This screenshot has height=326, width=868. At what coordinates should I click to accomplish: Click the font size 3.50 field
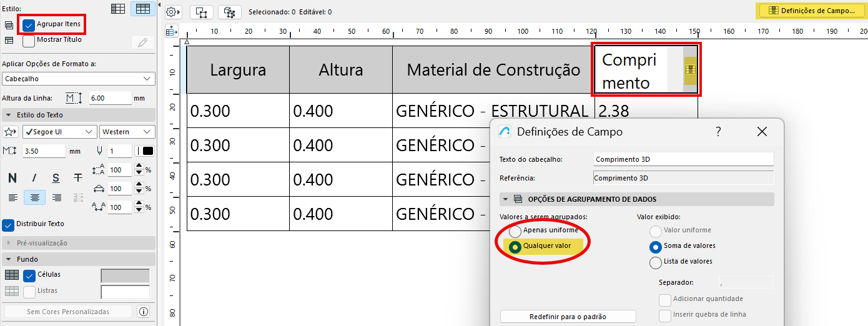pyautogui.click(x=44, y=151)
